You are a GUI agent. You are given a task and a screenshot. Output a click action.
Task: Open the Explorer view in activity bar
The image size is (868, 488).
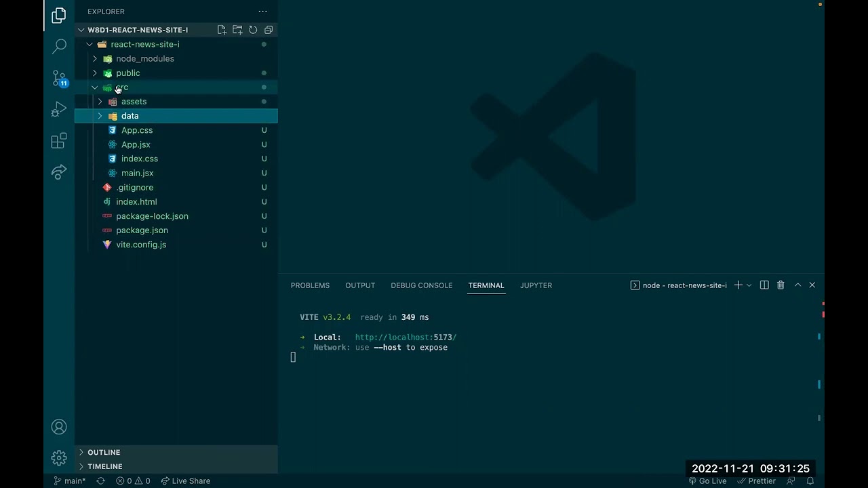(x=59, y=15)
